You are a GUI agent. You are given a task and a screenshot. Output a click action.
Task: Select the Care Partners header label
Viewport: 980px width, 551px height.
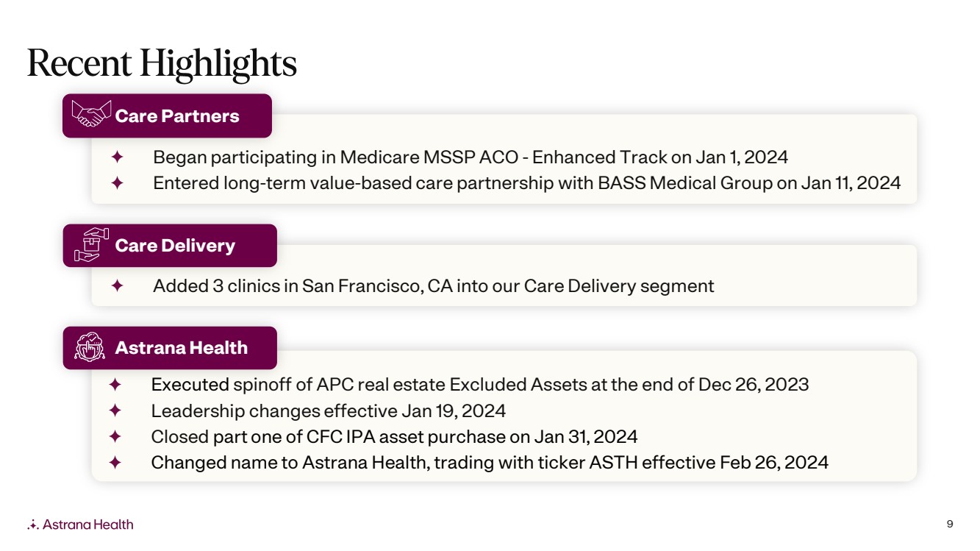pos(177,115)
